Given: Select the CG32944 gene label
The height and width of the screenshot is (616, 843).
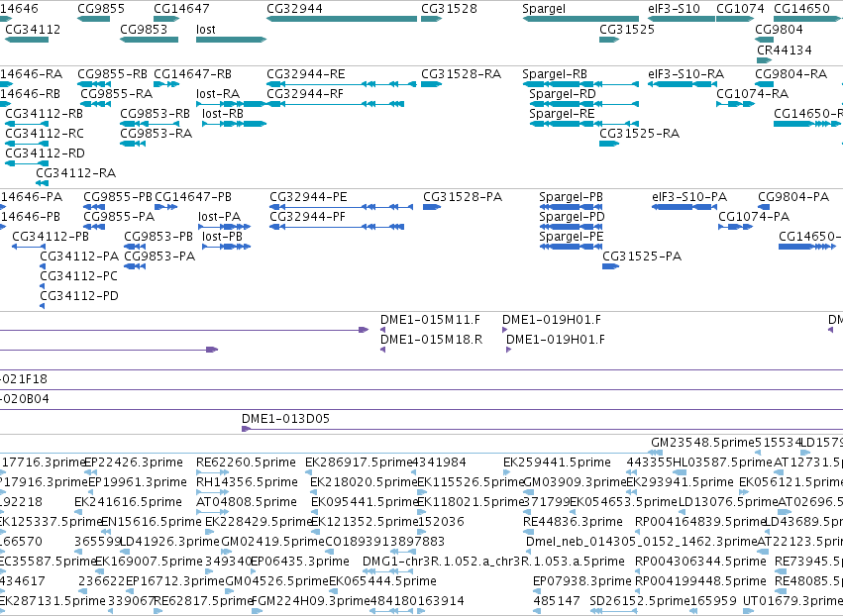Looking at the screenshot, I should [x=294, y=9].
